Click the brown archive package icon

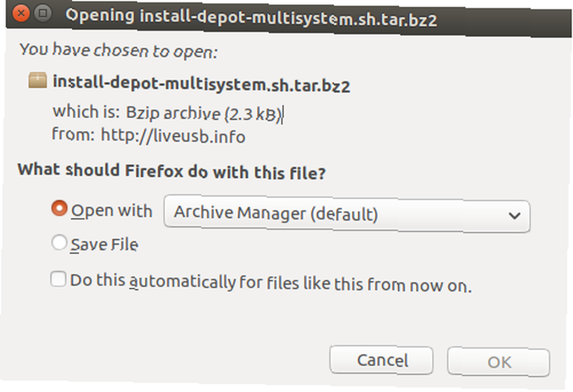tap(38, 80)
